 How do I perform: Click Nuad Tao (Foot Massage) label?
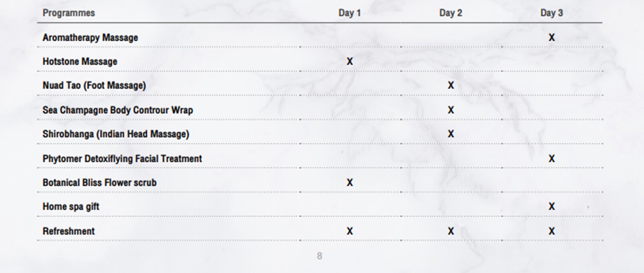(94, 85)
